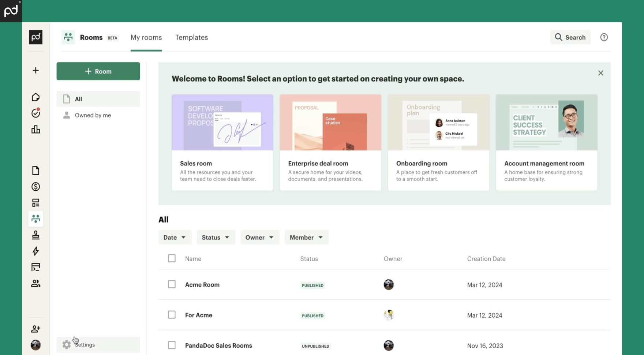Open the Member filter dropdown
Image resolution: width=644 pixels, height=355 pixels.
[307, 238]
